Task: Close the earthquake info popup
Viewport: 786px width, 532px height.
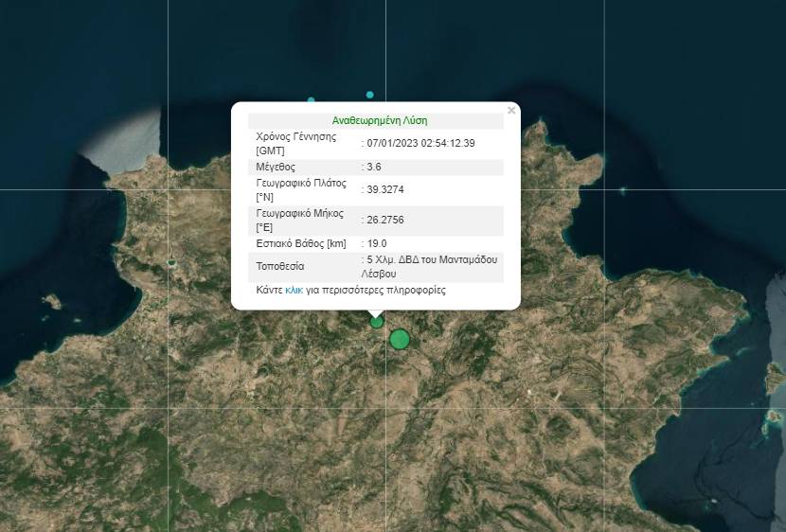Action: coord(511,111)
